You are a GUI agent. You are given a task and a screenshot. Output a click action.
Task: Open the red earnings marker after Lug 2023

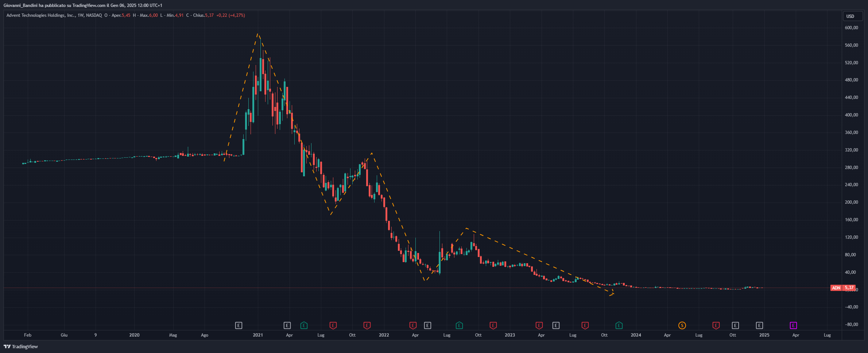click(x=585, y=325)
